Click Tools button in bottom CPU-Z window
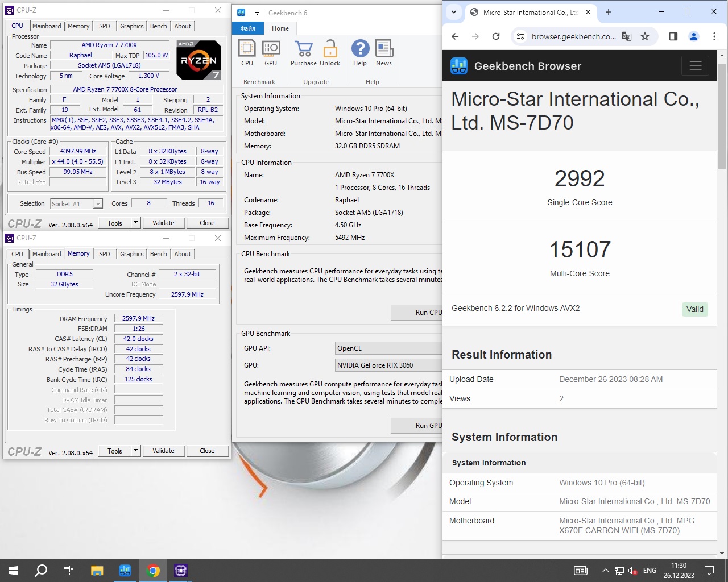This screenshot has height=582, width=728. (x=115, y=451)
